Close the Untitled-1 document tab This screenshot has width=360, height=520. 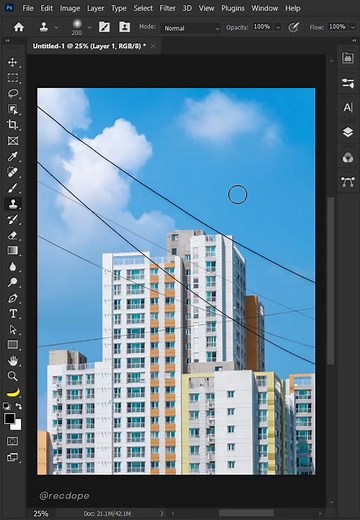pos(153,46)
